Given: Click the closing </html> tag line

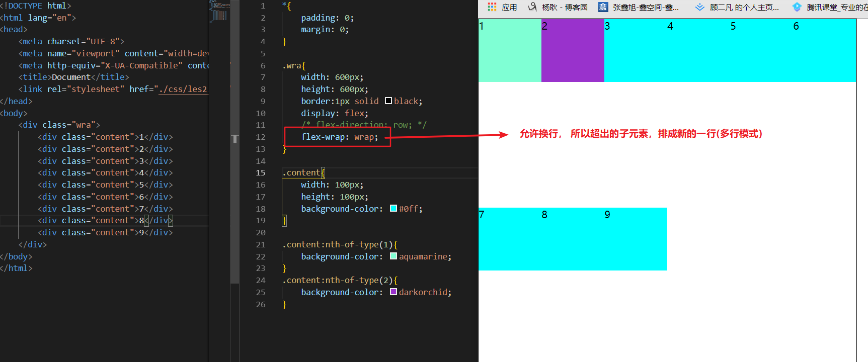Looking at the screenshot, I should click(17, 268).
